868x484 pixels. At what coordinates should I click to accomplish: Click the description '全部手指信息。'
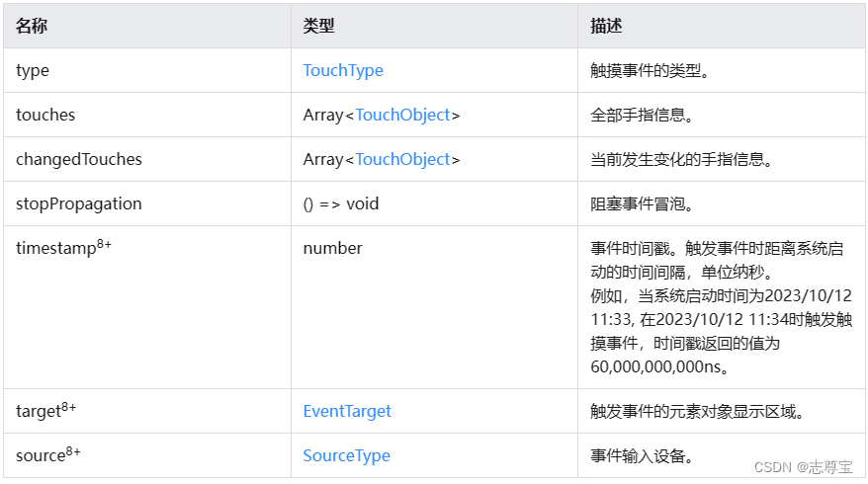(x=643, y=115)
